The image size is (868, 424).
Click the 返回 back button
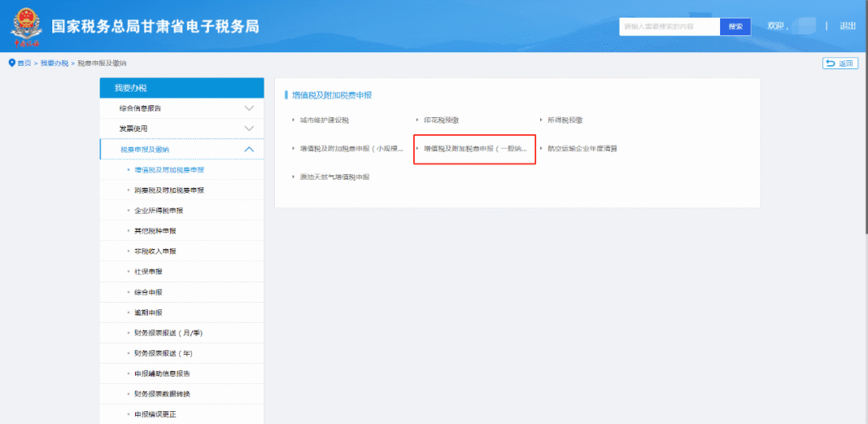pos(841,63)
